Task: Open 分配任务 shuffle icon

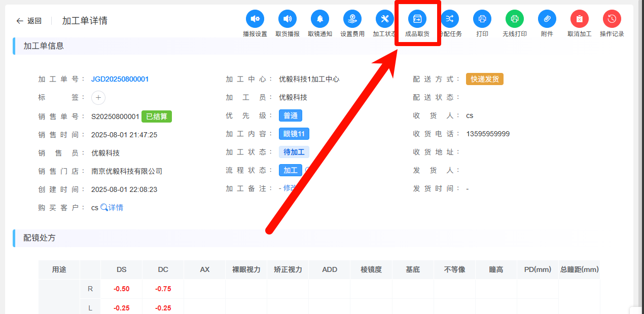Action: (x=450, y=19)
